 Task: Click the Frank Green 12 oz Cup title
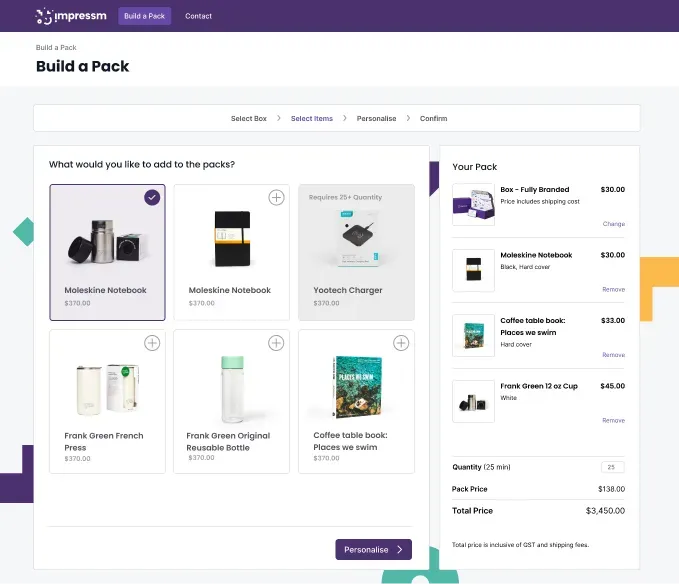[x=539, y=386]
